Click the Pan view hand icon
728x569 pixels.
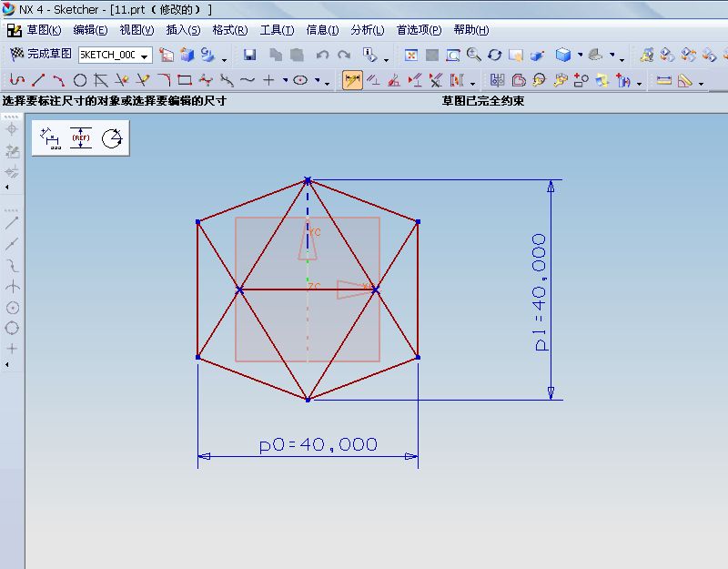coord(515,55)
